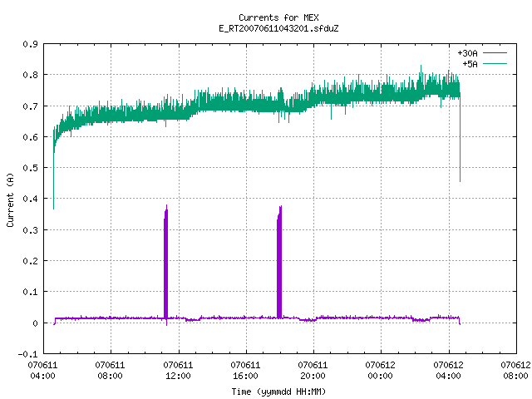Image resolution: width=532 pixels, height=399 pixels.
Task: Click the '+5A' legend label
Action: [470, 64]
